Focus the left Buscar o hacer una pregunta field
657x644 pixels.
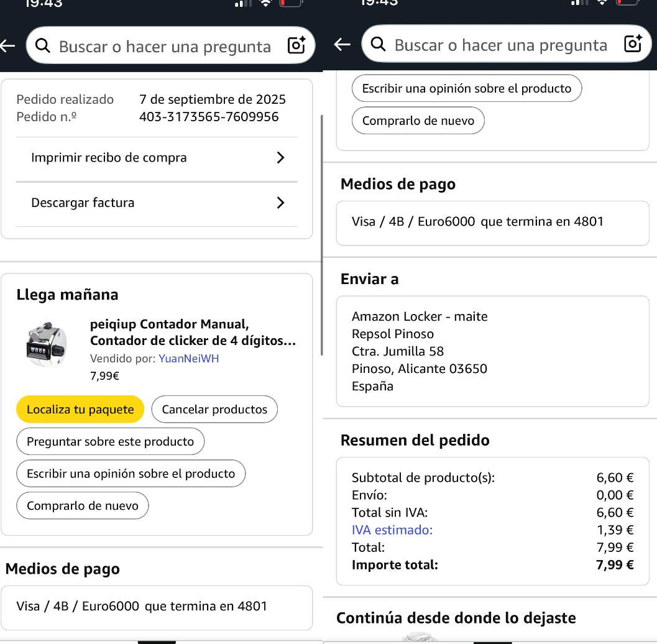pyautogui.click(x=165, y=47)
